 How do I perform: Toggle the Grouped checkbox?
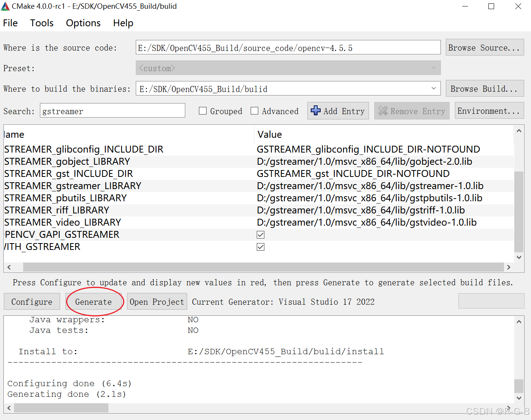(203, 111)
